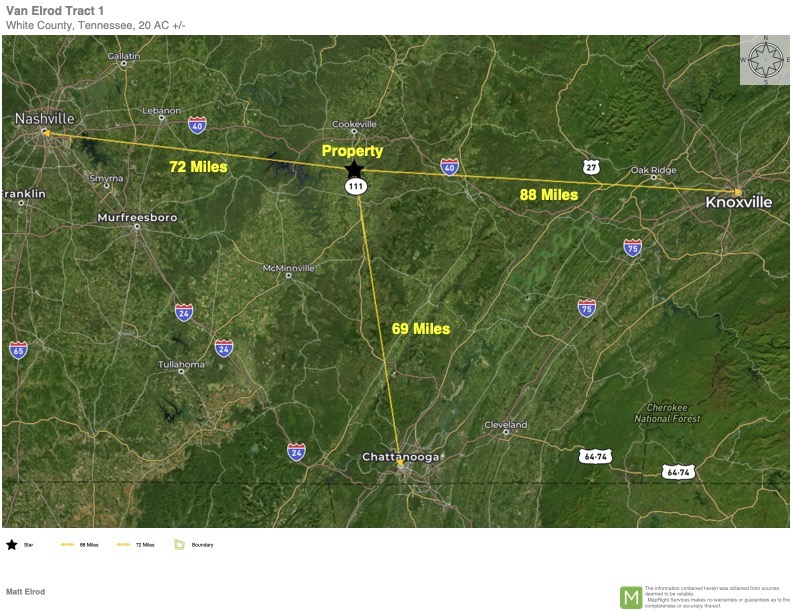Viewport: 792px width, 612px height.
Task: Click the compass rose icon
Action: [765, 60]
